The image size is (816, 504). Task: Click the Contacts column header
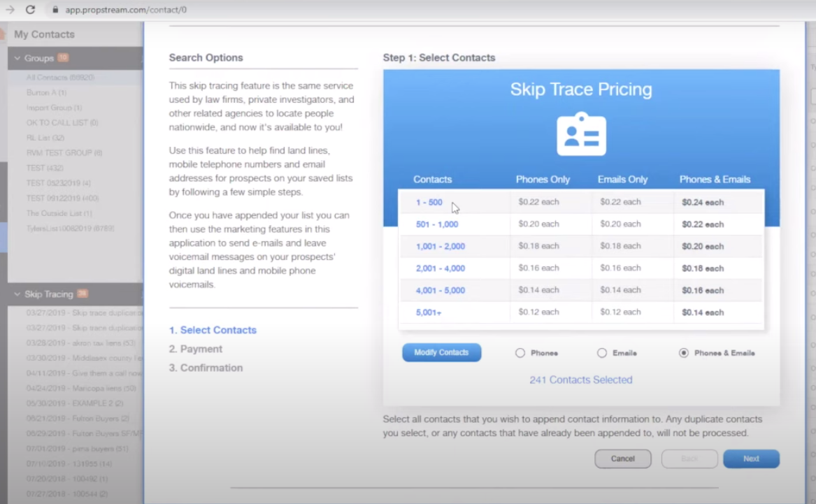432,180
